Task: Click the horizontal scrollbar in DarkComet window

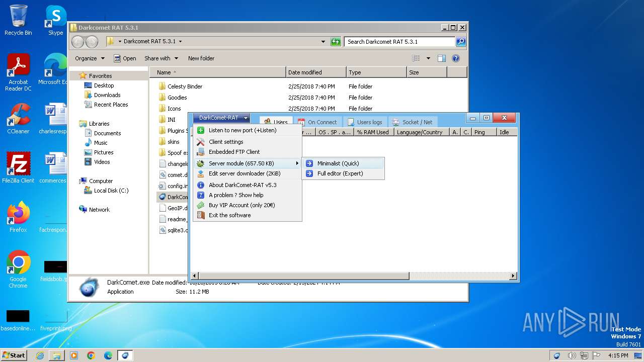Action: click(303, 276)
